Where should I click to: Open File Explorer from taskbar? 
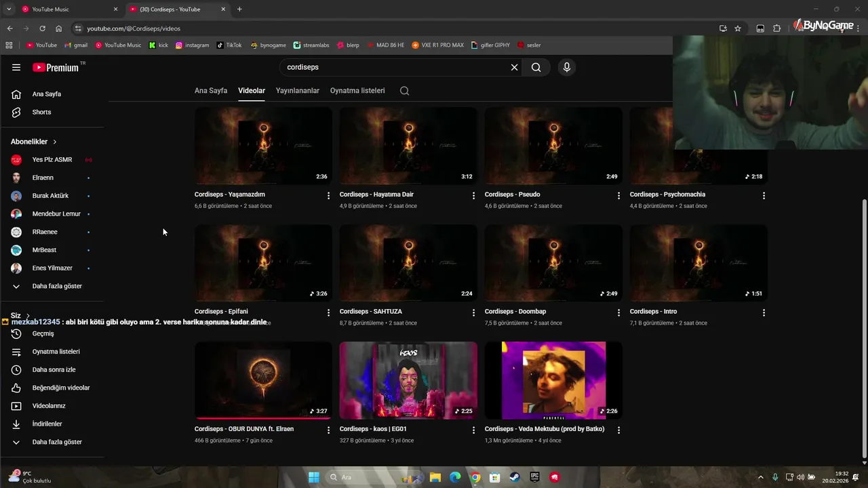pyautogui.click(x=435, y=477)
